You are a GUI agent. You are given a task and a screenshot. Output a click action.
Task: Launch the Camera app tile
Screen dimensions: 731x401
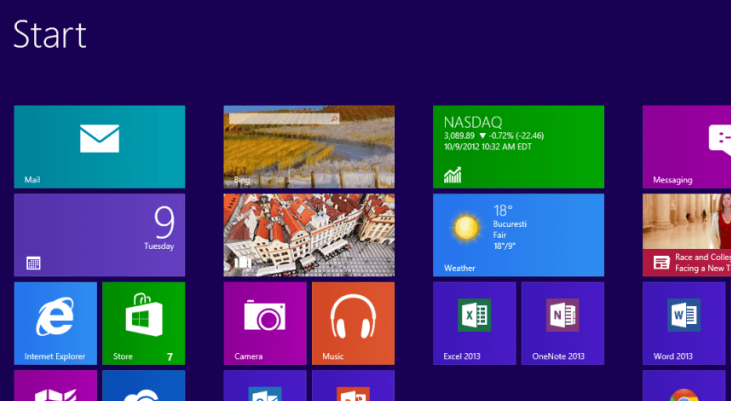tap(265, 323)
